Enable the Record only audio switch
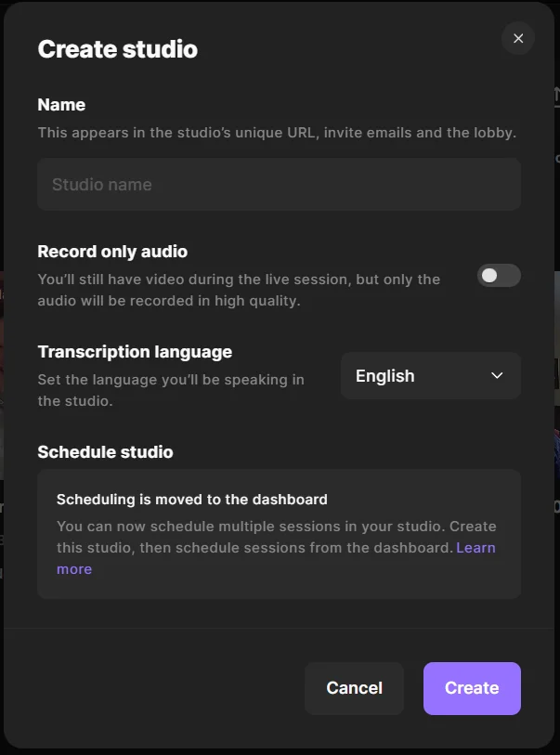Viewport: 560px width, 755px height. [x=499, y=276]
